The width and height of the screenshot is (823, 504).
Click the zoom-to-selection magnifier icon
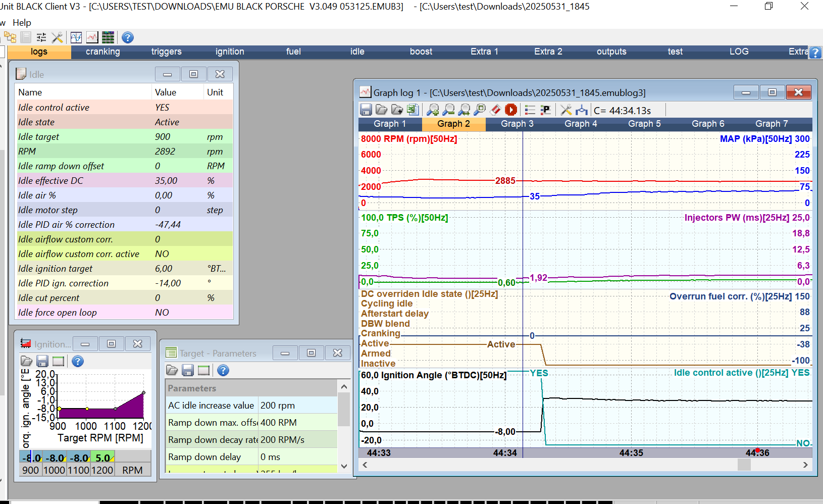(x=480, y=110)
